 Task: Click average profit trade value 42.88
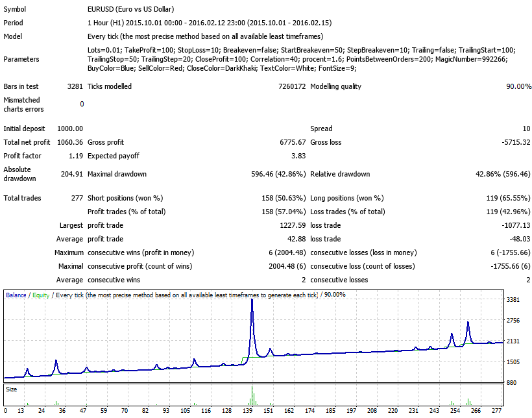click(x=296, y=239)
